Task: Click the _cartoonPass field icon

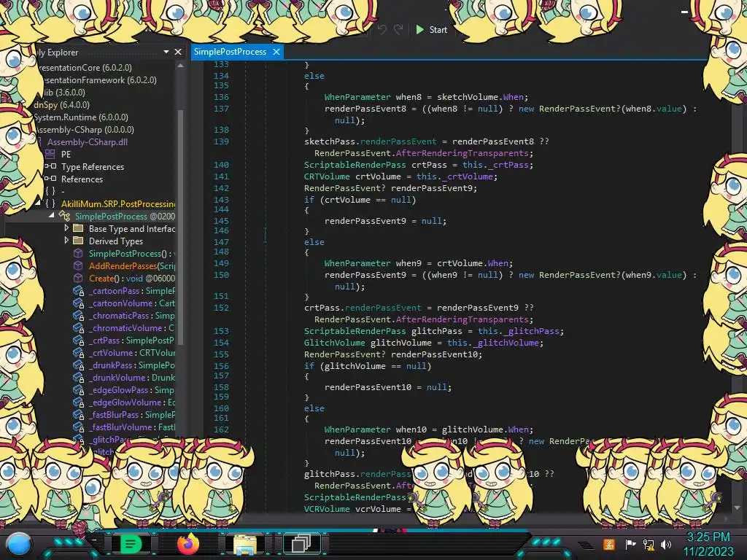Action: click(79, 290)
